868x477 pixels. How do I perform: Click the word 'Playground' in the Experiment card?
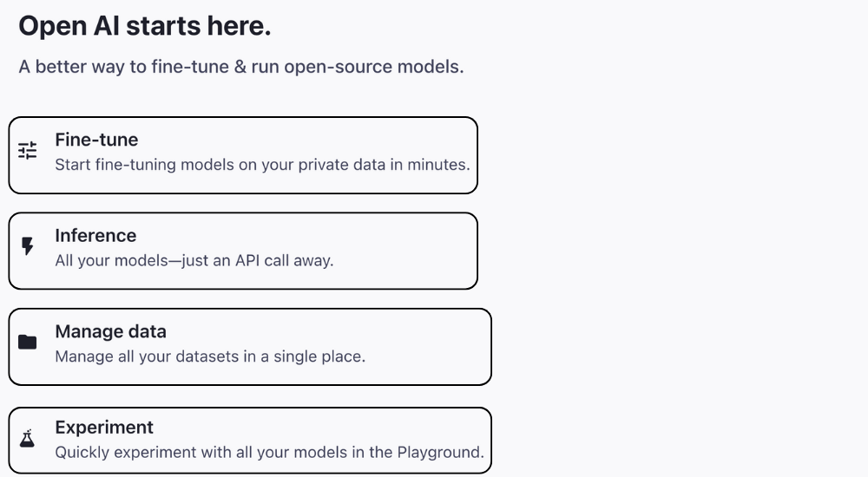point(439,452)
